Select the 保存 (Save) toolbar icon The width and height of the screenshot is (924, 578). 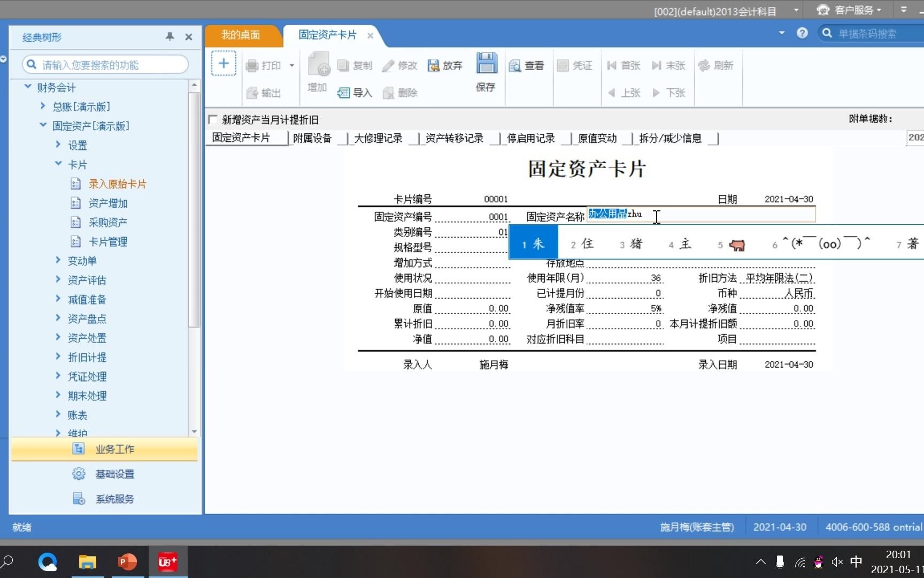486,70
